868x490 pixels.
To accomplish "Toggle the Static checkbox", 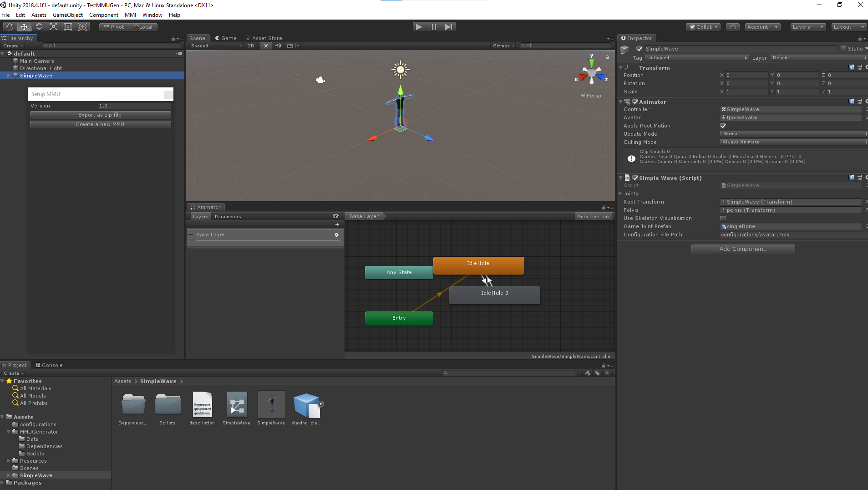I will tap(843, 49).
